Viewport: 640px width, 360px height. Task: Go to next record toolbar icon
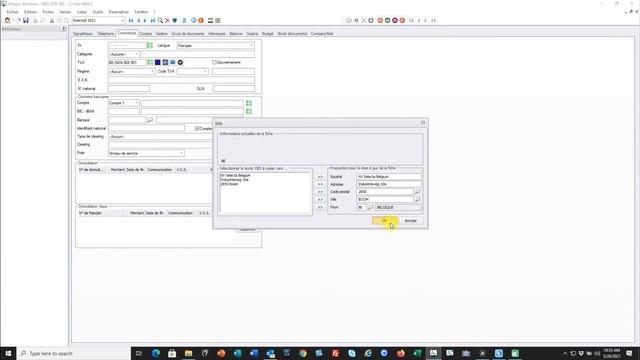click(x=145, y=20)
